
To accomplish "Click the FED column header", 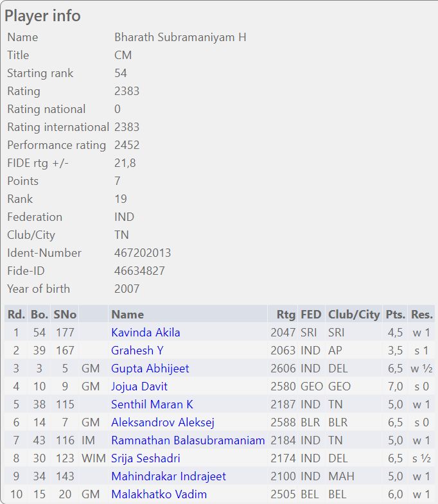I will pos(311,315).
